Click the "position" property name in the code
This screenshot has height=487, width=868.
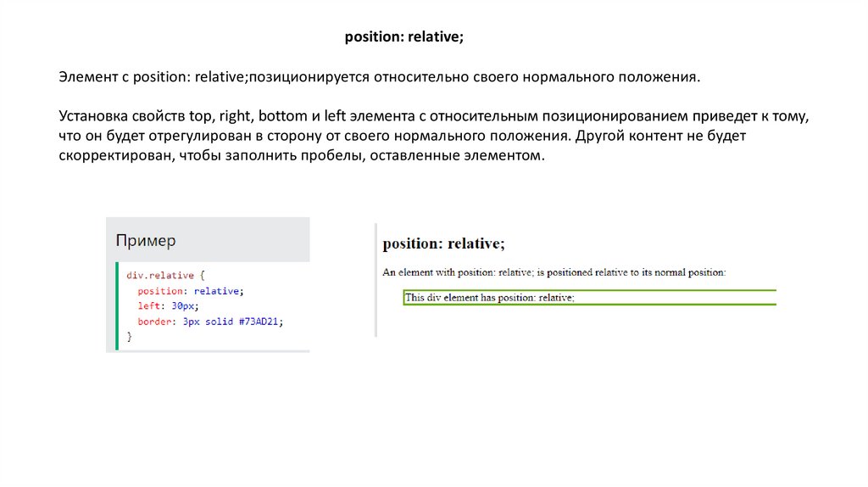pyautogui.click(x=157, y=291)
